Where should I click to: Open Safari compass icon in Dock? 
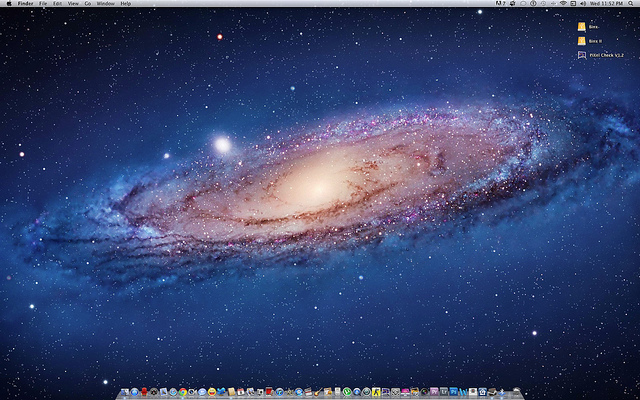(x=173, y=392)
